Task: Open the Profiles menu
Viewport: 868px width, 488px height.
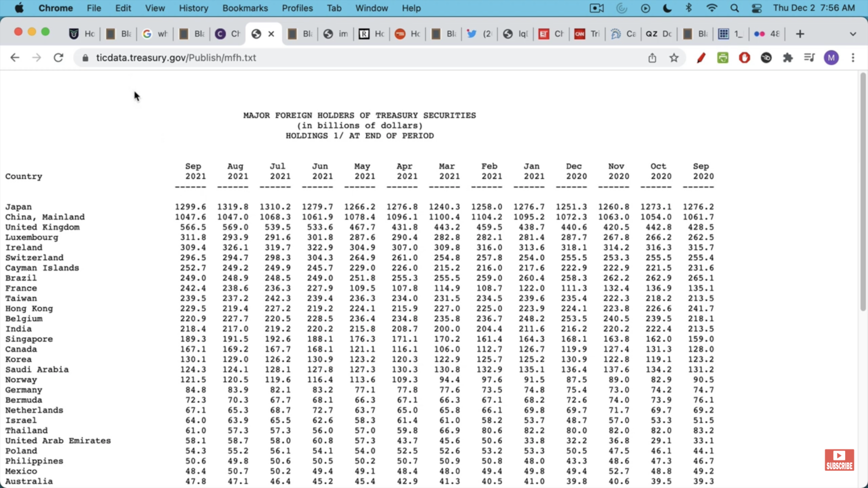Action: (x=297, y=8)
